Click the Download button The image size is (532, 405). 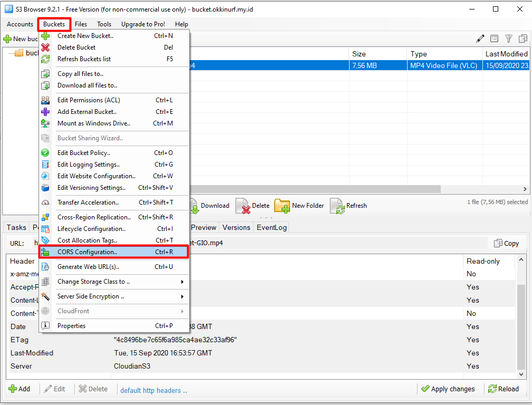tap(210, 206)
